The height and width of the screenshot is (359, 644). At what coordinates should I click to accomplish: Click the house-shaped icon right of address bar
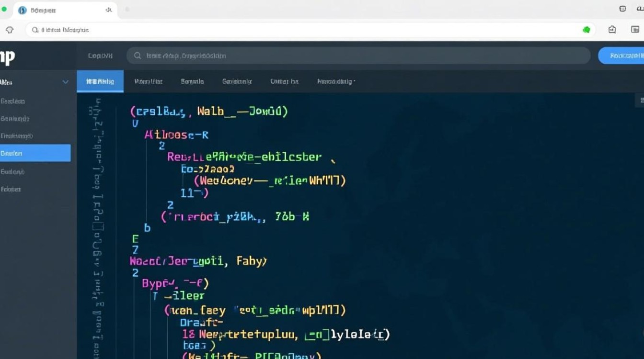(x=612, y=30)
